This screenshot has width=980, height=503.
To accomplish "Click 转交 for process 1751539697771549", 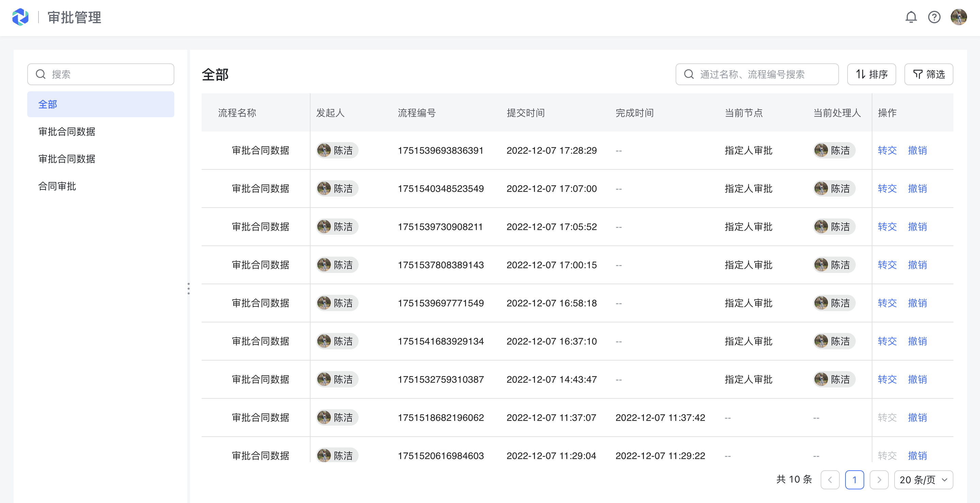I will tap(887, 303).
